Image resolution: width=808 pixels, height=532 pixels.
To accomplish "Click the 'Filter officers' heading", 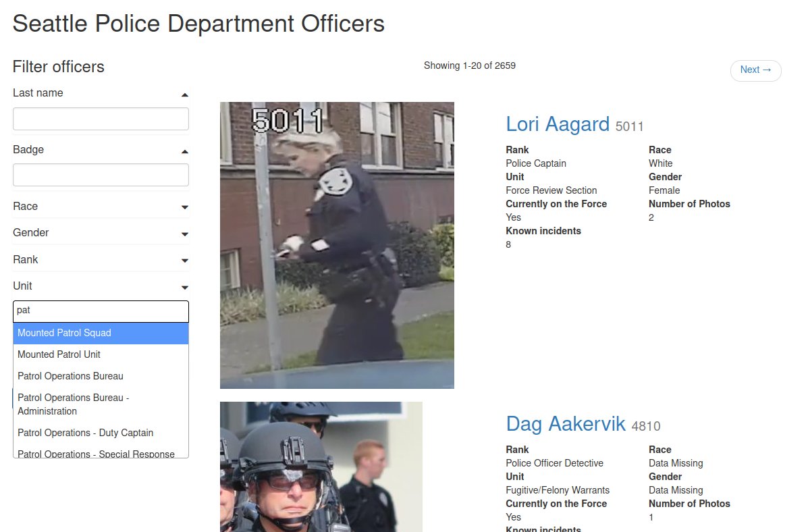I will (58, 66).
